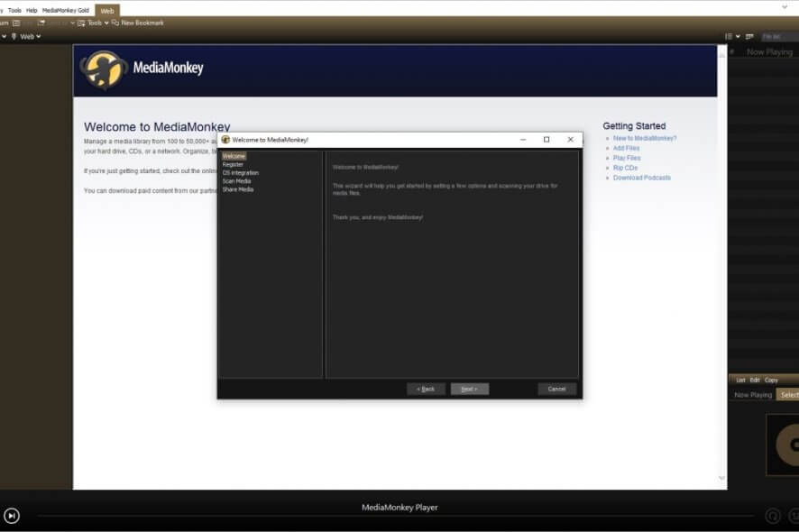The height and width of the screenshot is (532, 799).
Task: Click the view icon beside the album field
Action: click(16, 23)
